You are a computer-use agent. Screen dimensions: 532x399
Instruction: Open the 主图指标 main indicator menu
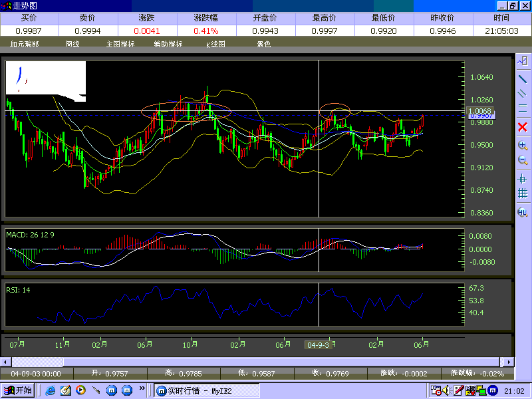click(120, 45)
